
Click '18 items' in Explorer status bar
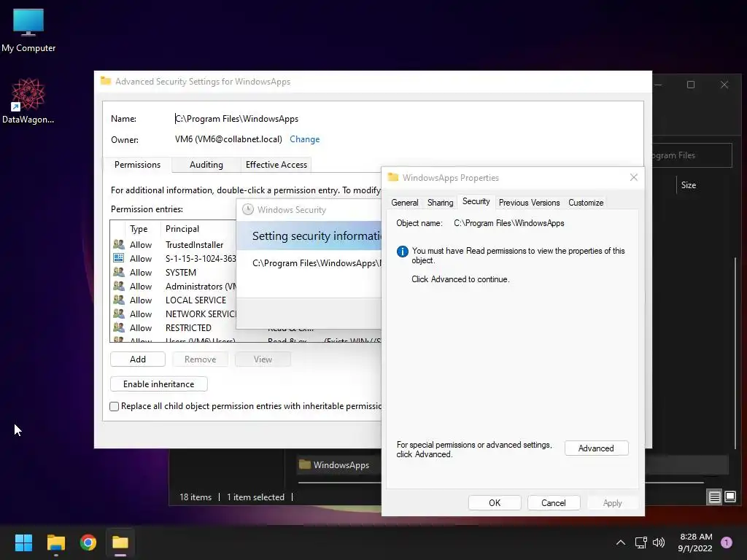196,497
